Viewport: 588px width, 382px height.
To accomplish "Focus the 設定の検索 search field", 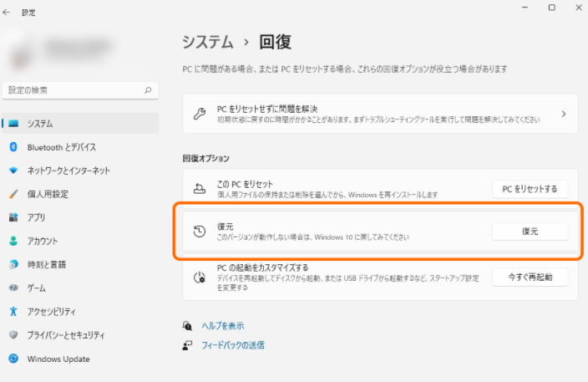I will (x=80, y=90).
